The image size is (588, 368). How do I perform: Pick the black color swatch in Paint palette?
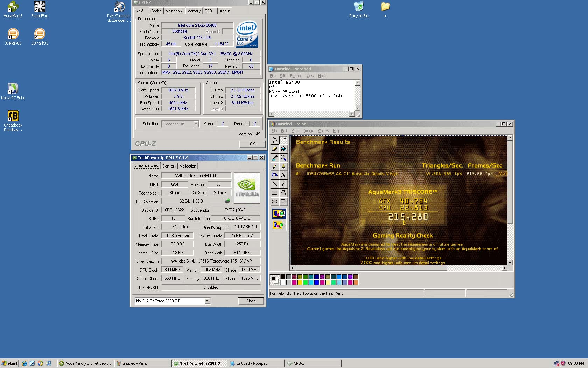(283, 277)
